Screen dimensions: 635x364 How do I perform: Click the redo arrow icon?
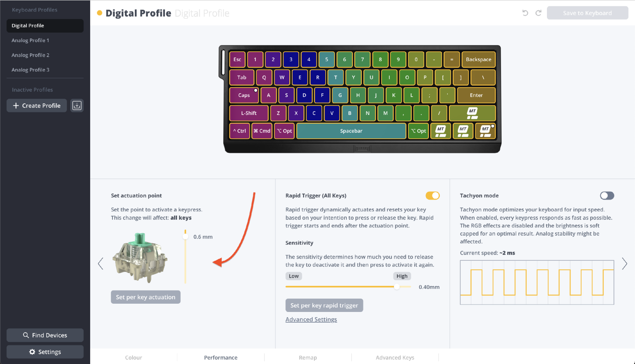[x=538, y=13]
